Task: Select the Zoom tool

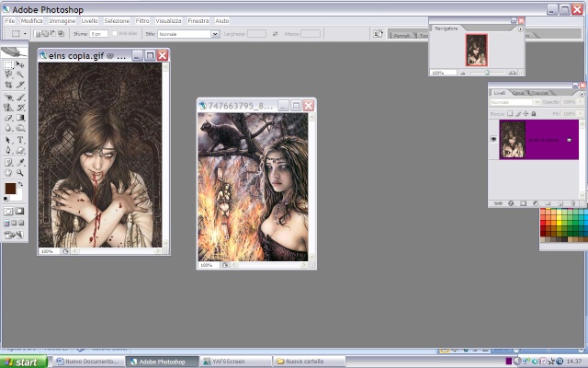Action: coord(20,173)
